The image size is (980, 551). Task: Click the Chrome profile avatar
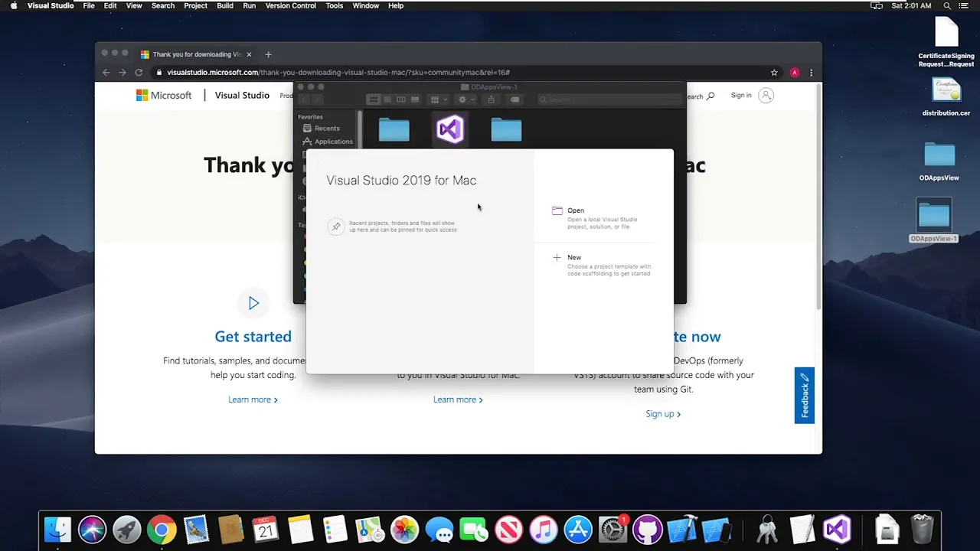tap(794, 73)
